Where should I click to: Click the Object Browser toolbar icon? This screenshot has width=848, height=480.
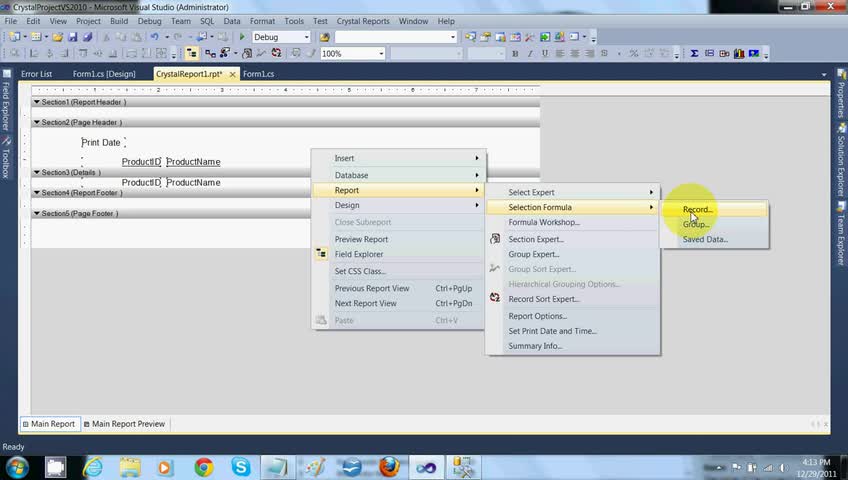coord(515,37)
